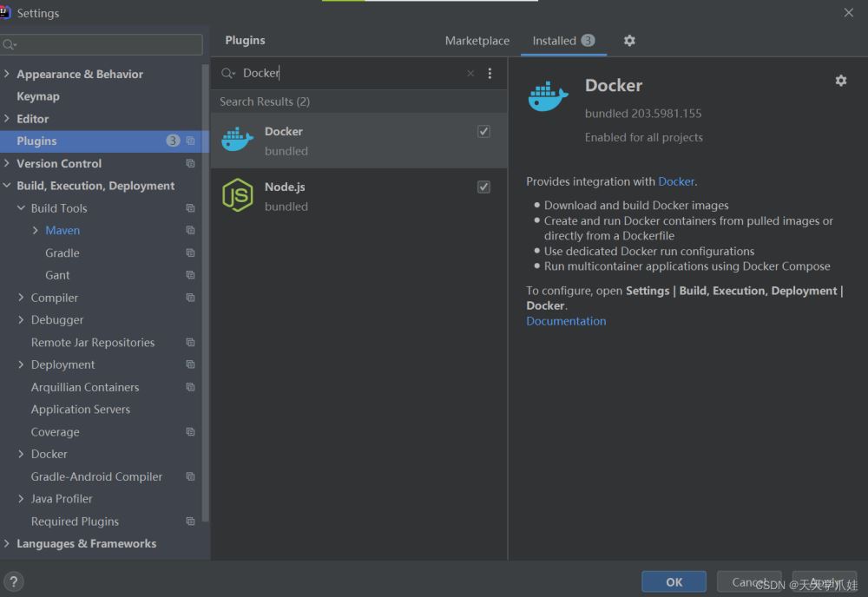Open the Documentation link
Image resolution: width=868 pixels, height=597 pixels.
pyautogui.click(x=566, y=321)
